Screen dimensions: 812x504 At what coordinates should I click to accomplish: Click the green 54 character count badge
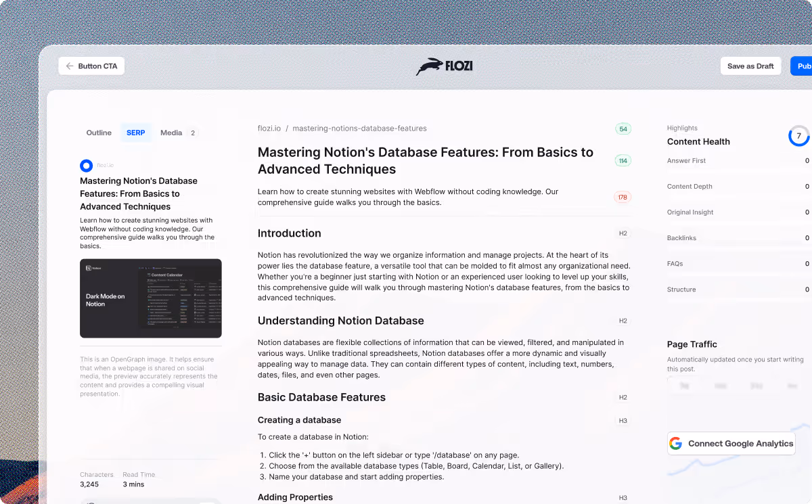tap(623, 129)
